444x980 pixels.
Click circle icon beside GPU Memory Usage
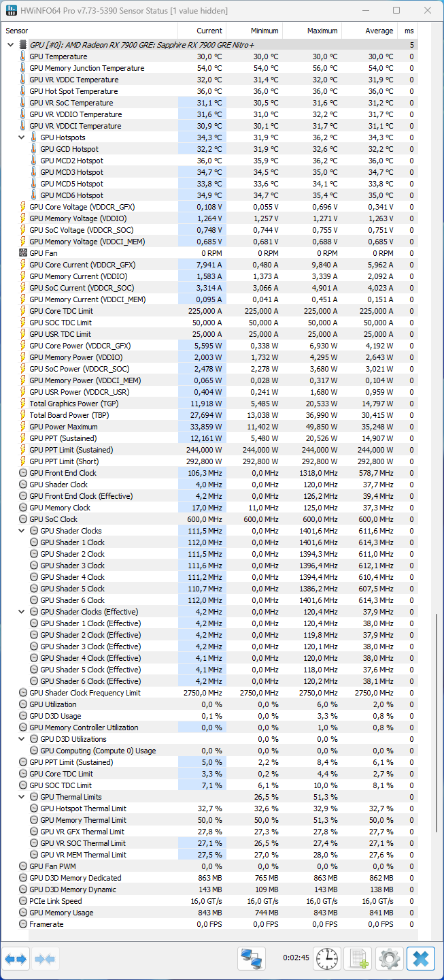(x=23, y=913)
